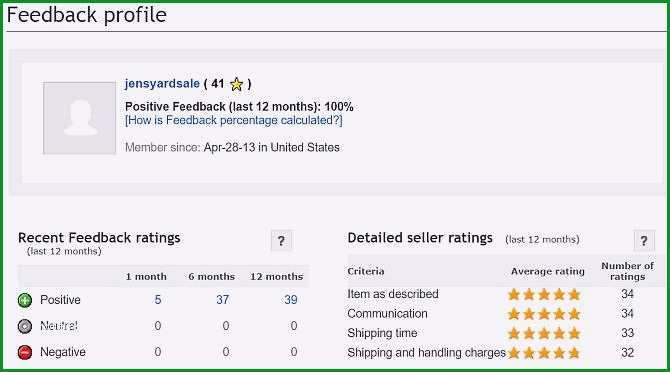The height and width of the screenshot is (372, 670).
Task: Select 'Shipping and handling charges' criteria text
Action: [426, 353]
